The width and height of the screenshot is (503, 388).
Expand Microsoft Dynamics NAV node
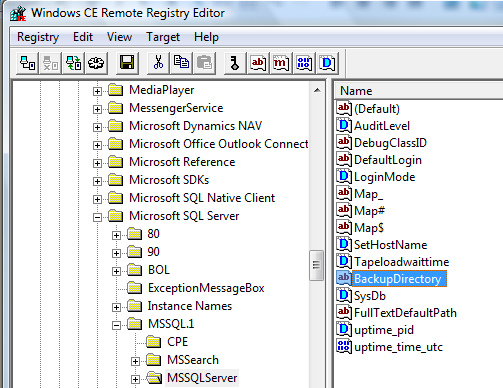(x=97, y=127)
